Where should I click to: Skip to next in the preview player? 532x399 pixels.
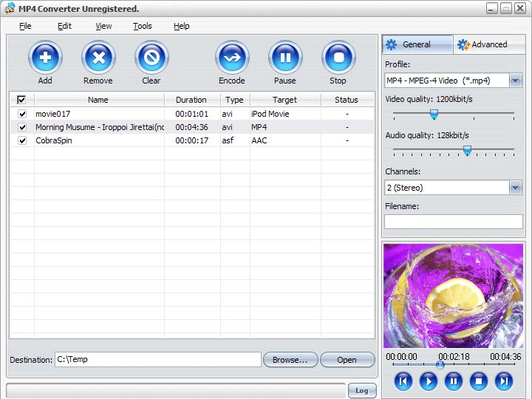coord(503,381)
